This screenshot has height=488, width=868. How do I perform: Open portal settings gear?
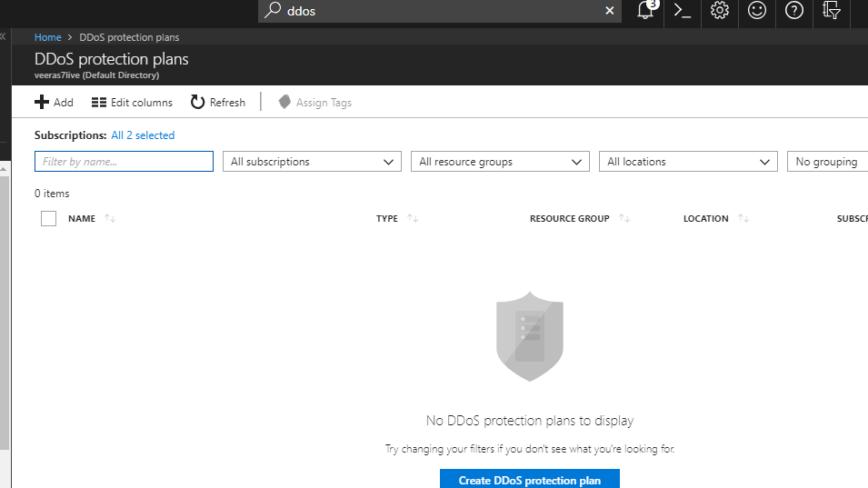tap(720, 11)
